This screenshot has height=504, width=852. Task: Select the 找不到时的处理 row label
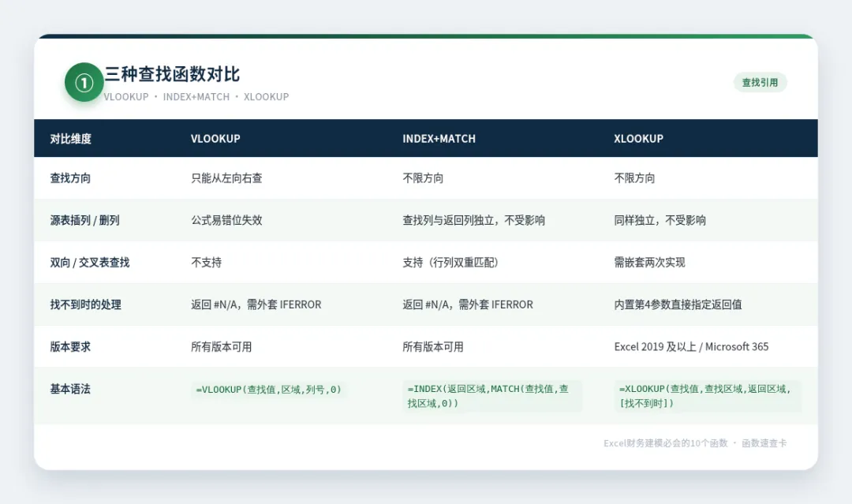click(86, 304)
